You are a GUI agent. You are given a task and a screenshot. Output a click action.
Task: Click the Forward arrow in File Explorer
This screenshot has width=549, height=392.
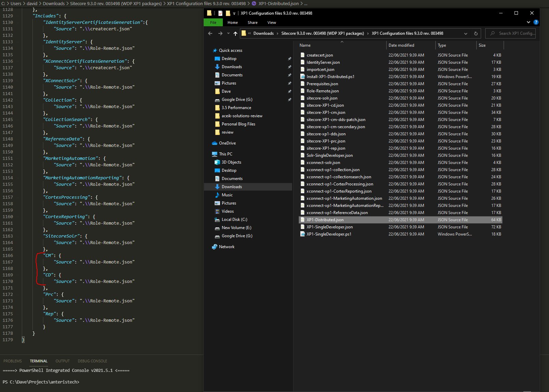220,33
